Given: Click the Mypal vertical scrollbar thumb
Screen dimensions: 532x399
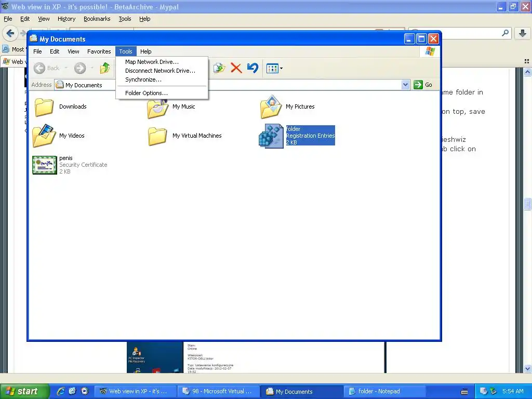Looking at the screenshot, I should tap(527, 204).
